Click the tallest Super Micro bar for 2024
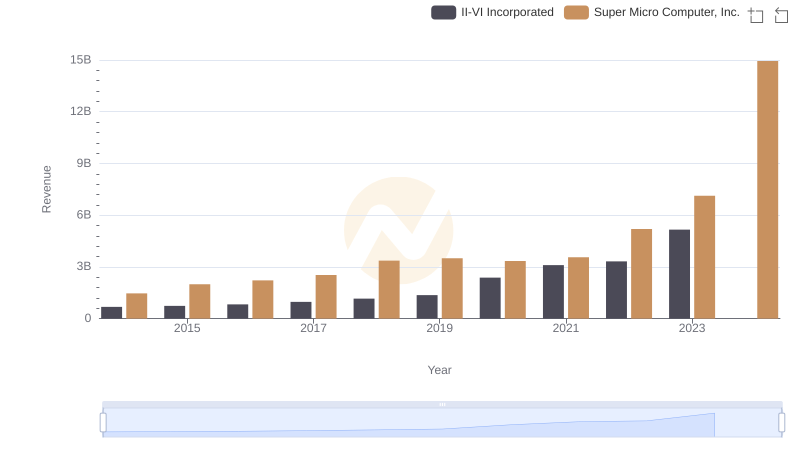The width and height of the screenshot is (800, 461). [x=767, y=190]
